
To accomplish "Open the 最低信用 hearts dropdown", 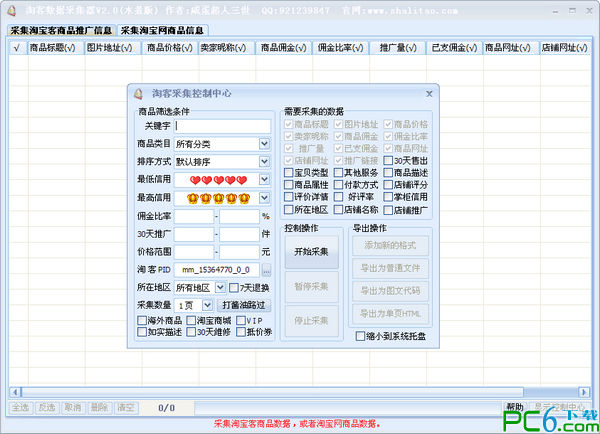I will point(264,179).
